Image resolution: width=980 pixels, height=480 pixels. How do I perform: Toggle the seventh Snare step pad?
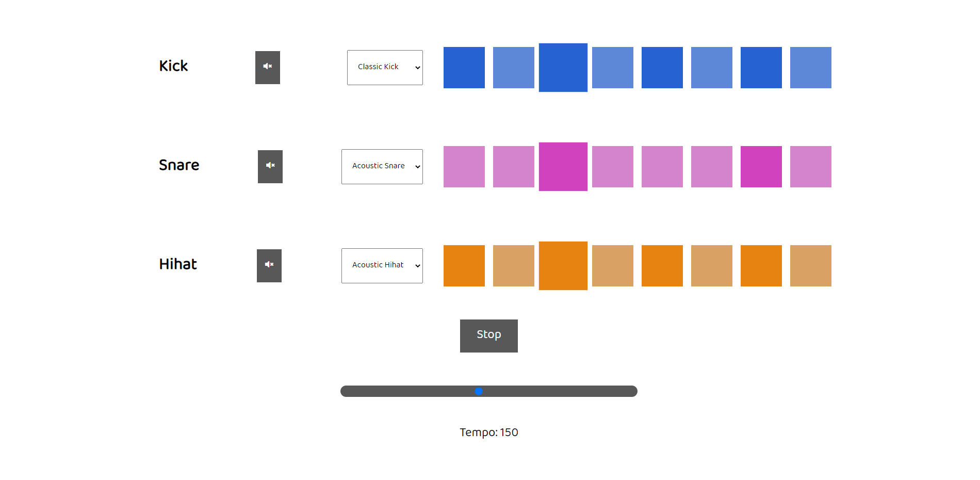[761, 167]
